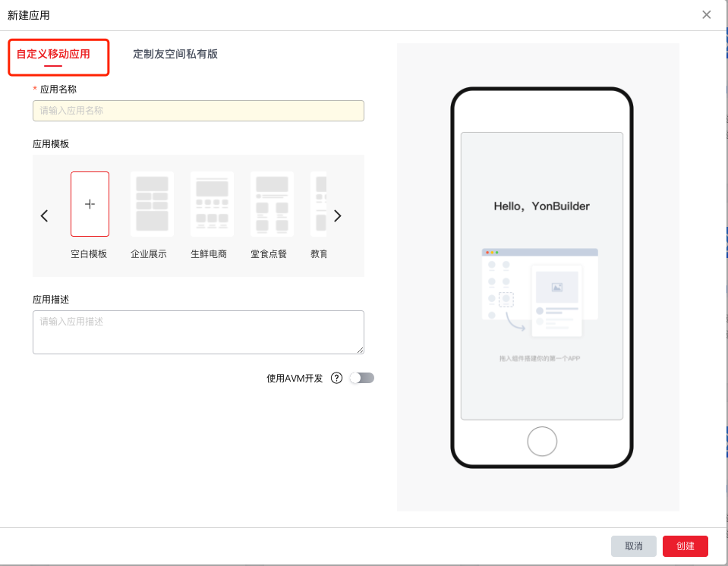The width and height of the screenshot is (728, 566).
Task: Click the phone preview home button
Action: coord(542,442)
